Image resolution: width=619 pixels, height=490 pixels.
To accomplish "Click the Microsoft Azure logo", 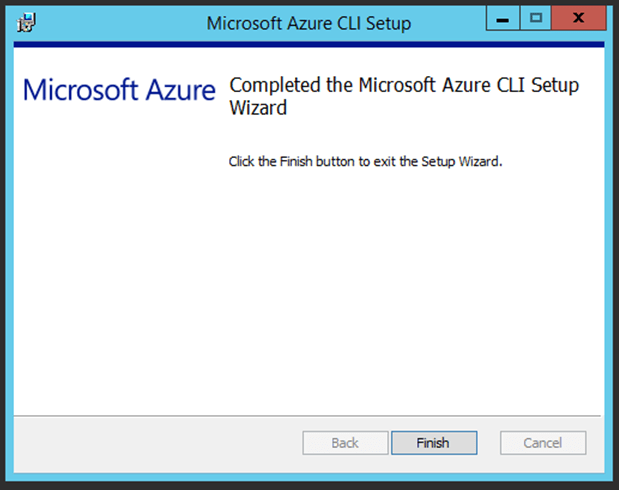I will click(x=119, y=90).
